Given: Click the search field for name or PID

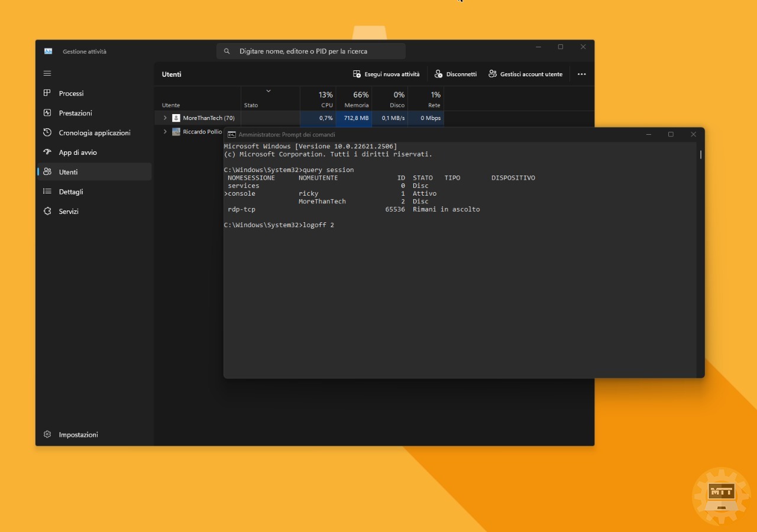Looking at the screenshot, I should [310, 51].
